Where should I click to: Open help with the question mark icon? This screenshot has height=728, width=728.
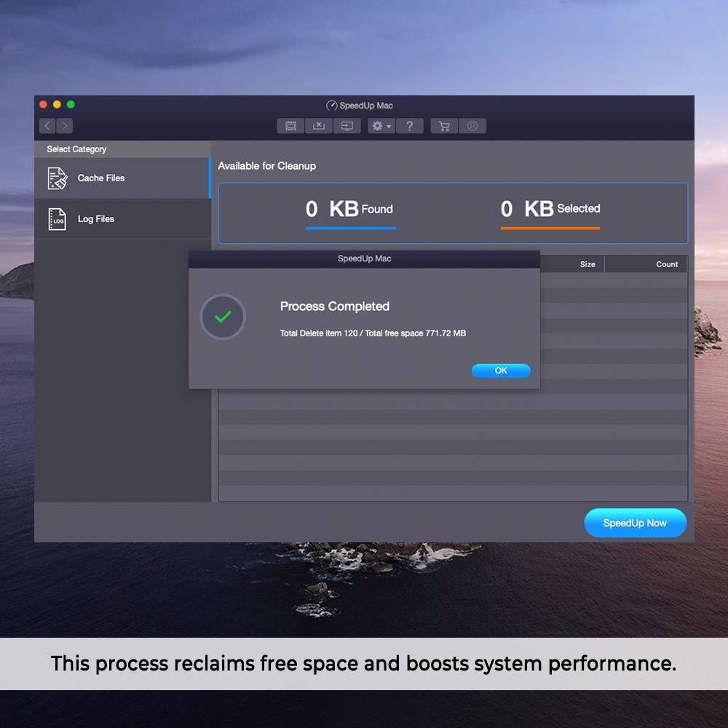pyautogui.click(x=409, y=126)
